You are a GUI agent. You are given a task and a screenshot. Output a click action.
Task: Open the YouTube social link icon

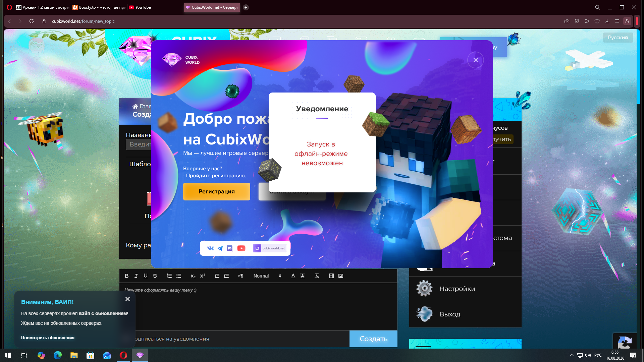click(x=241, y=248)
